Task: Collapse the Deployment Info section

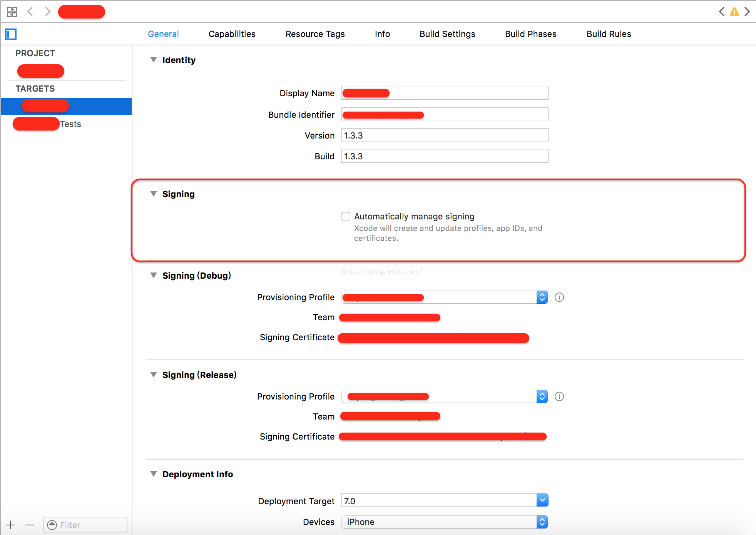Action: [154, 474]
